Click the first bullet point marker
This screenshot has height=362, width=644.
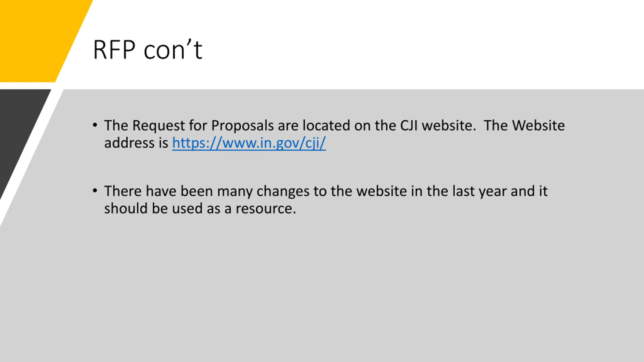pos(95,125)
